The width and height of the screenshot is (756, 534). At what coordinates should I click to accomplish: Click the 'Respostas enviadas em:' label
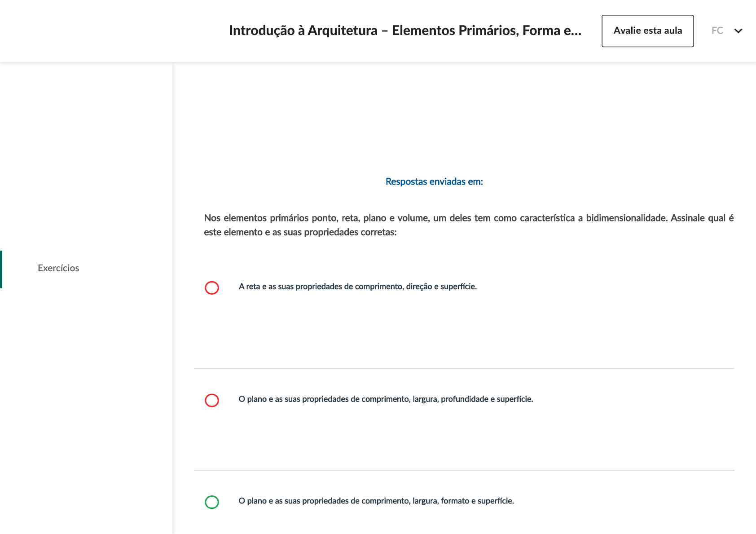point(434,182)
